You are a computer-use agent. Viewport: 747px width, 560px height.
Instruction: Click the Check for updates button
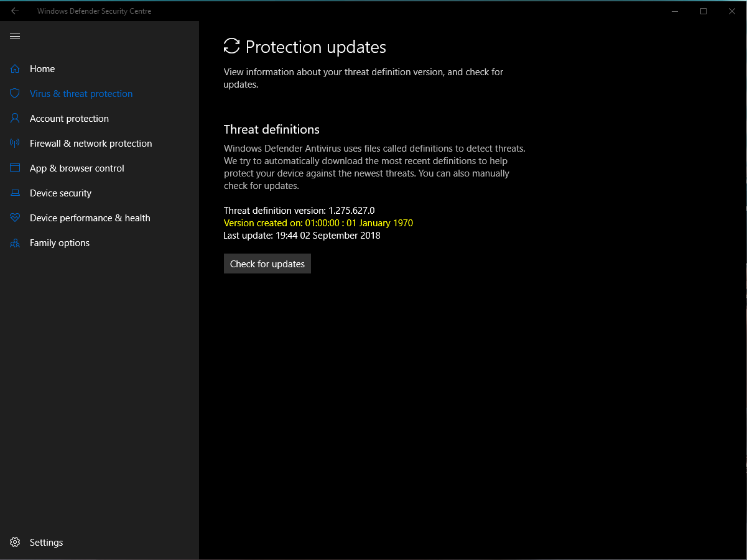coord(267,264)
